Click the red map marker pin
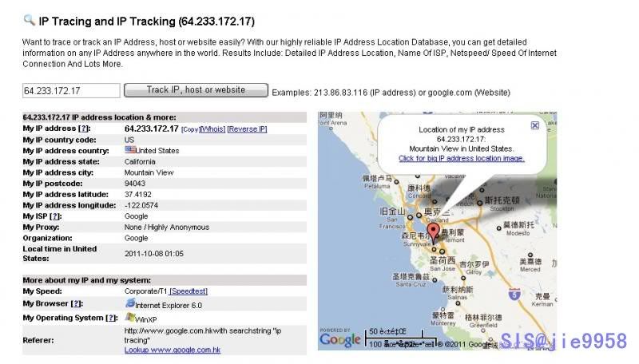This screenshot has height=364, width=639. 433,231
